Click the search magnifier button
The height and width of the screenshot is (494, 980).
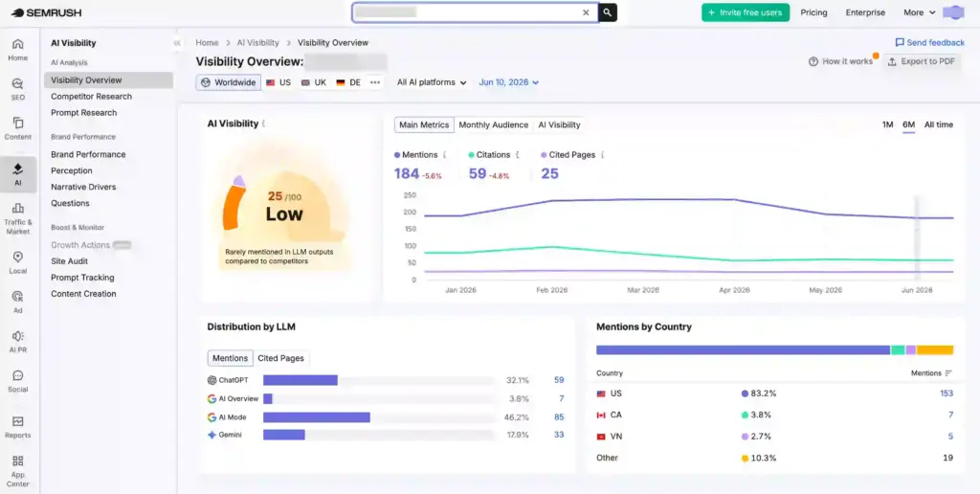[608, 12]
